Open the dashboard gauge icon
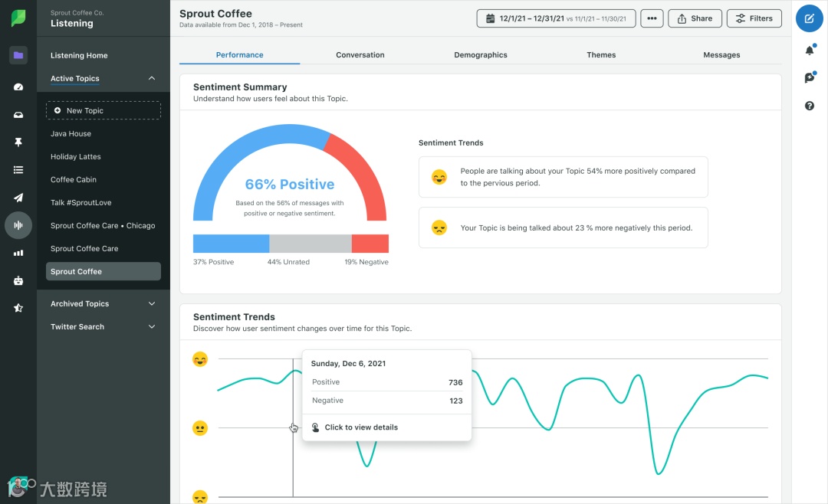 coord(18,87)
